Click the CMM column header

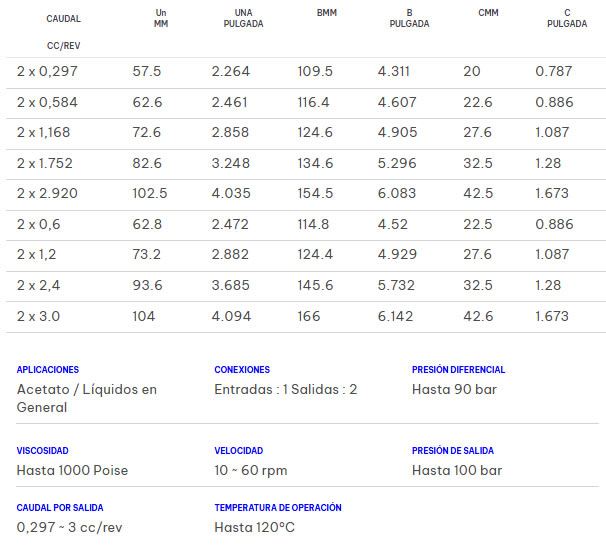487,13
